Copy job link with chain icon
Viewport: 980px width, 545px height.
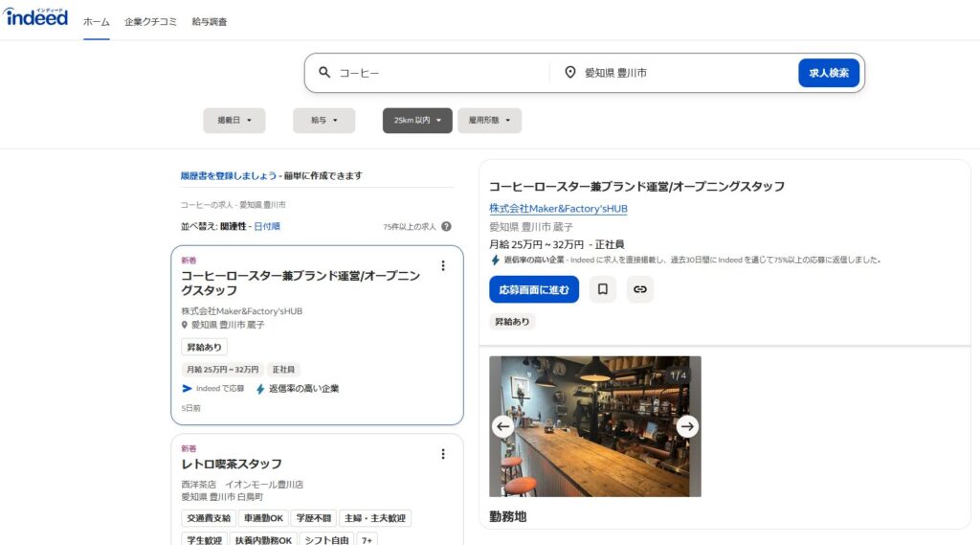tap(640, 289)
